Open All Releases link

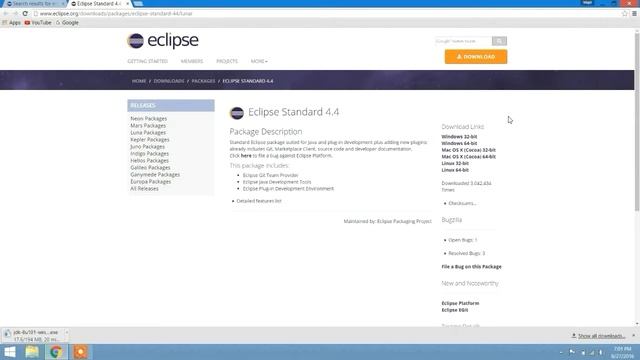click(144, 189)
